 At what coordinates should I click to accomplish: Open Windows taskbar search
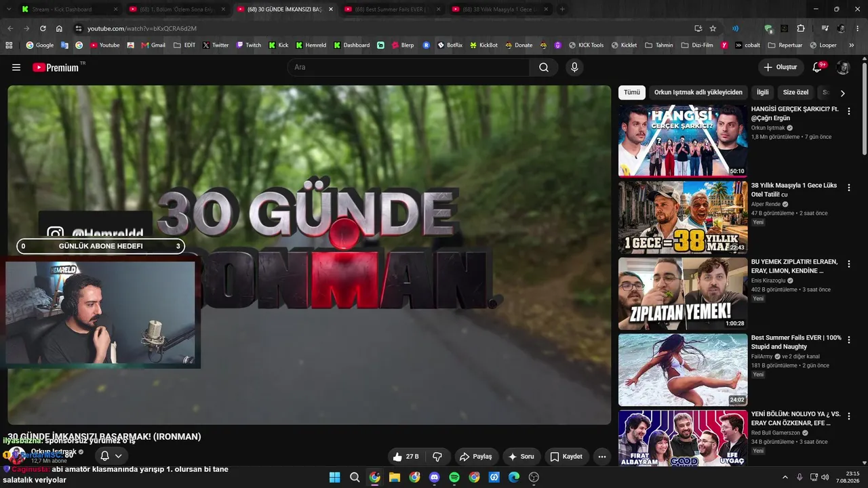(x=355, y=477)
